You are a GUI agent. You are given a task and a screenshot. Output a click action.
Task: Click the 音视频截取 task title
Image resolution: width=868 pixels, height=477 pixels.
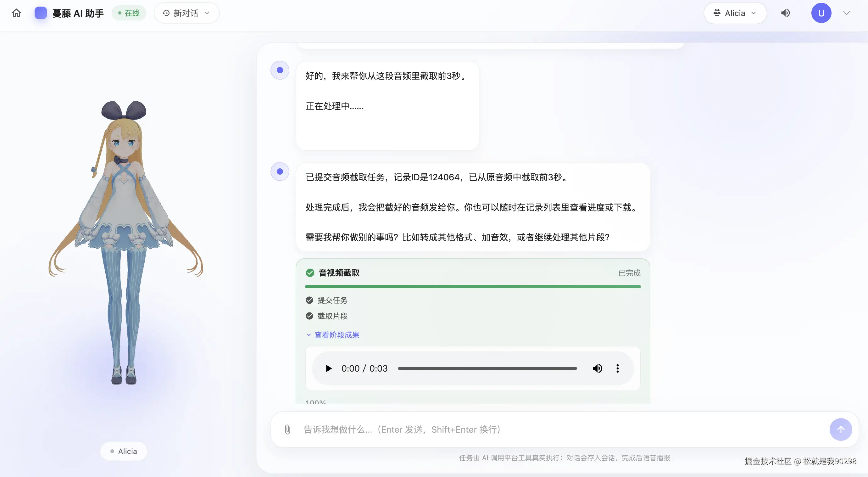[x=339, y=272]
